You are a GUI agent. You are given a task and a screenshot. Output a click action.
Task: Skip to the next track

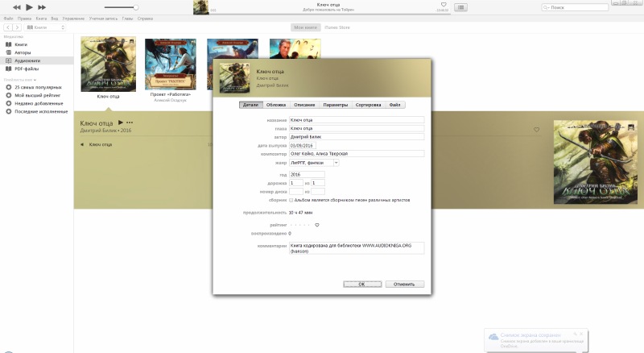pos(43,7)
